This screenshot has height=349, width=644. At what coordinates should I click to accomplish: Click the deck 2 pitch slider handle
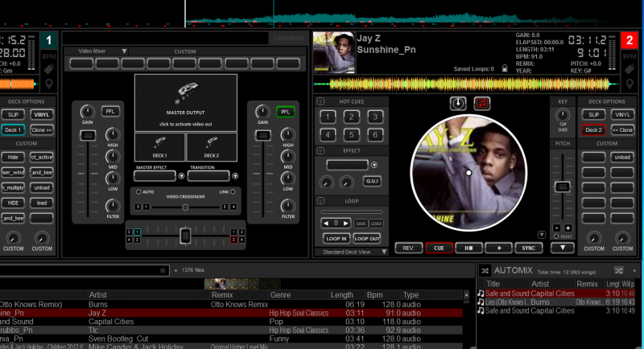(x=562, y=187)
